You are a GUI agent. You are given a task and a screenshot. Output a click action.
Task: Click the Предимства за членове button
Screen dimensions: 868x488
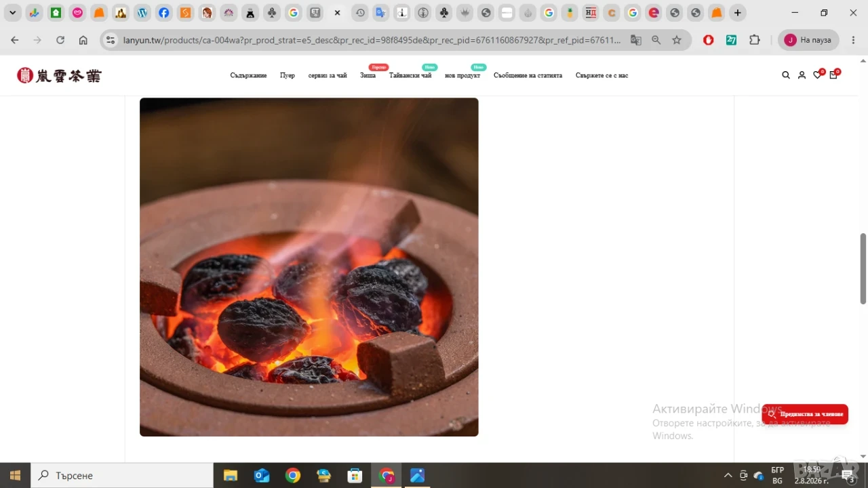805,414
